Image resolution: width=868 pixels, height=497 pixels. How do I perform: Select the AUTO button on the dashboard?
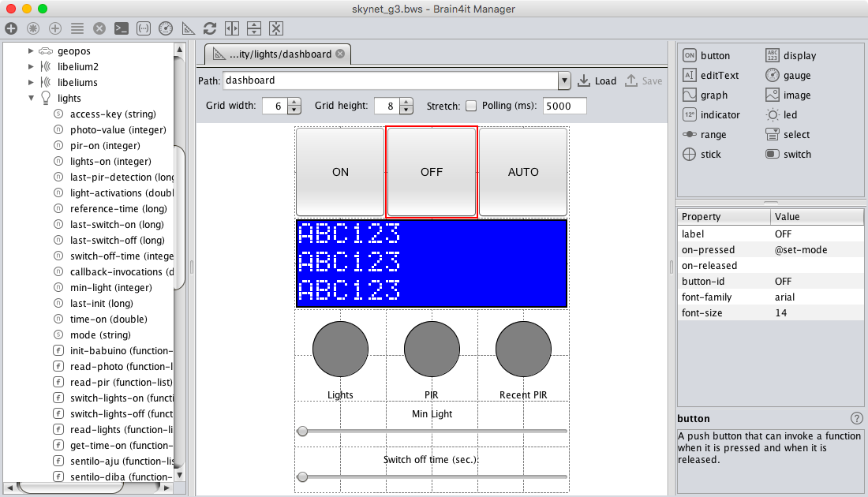[x=523, y=172]
